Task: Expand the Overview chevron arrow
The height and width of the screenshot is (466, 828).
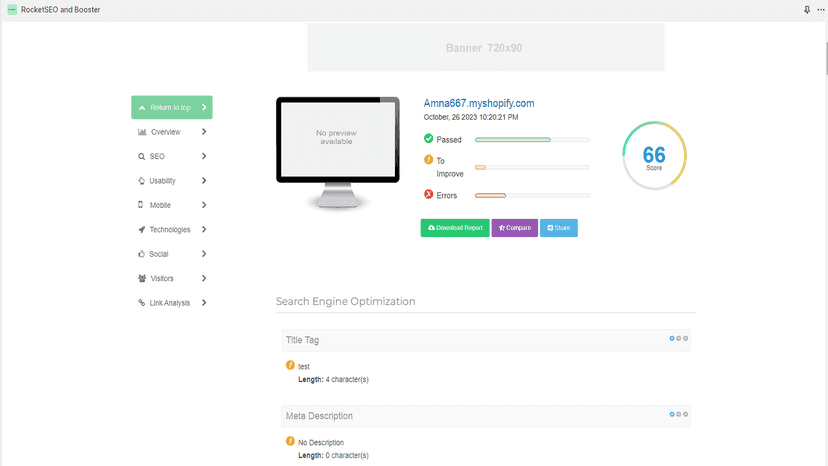Action: pos(204,132)
